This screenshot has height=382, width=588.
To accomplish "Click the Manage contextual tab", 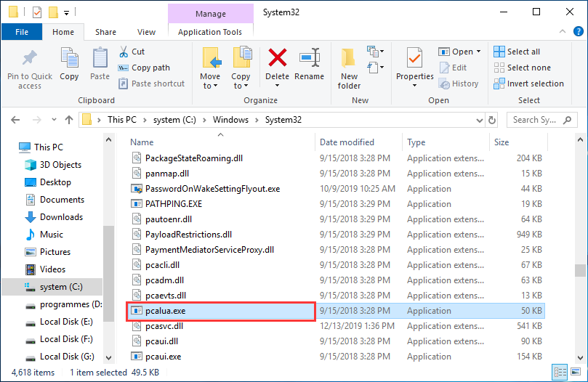I will coord(211,14).
